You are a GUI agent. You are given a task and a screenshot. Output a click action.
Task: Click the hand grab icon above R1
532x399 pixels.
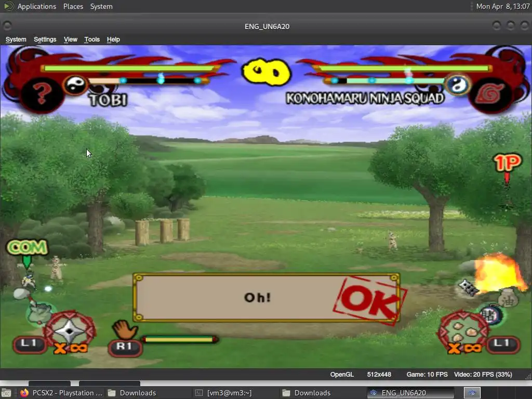point(125,329)
